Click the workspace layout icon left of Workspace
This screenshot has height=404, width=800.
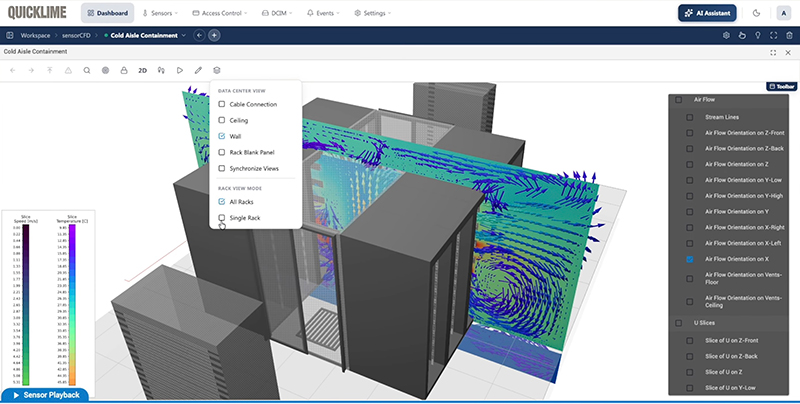pos(10,35)
